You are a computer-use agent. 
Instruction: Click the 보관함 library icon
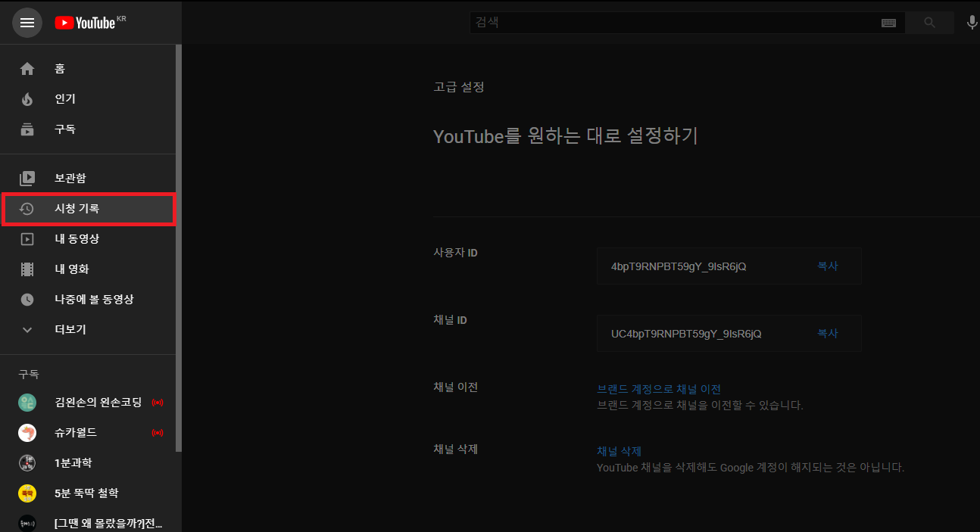(27, 178)
